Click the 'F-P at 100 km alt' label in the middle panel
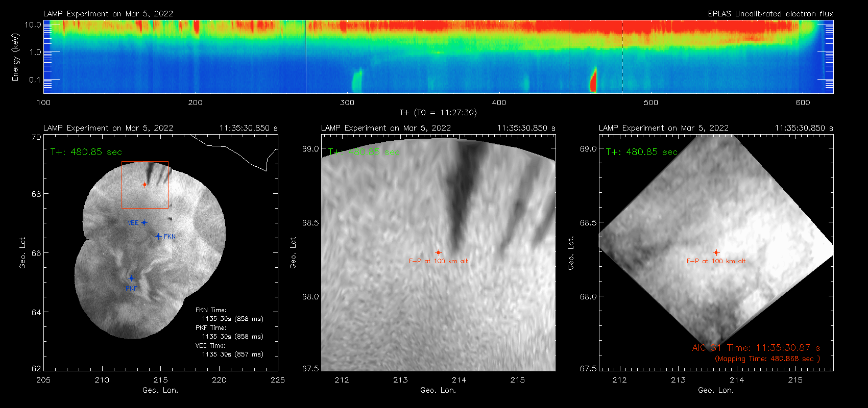 tap(438, 261)
